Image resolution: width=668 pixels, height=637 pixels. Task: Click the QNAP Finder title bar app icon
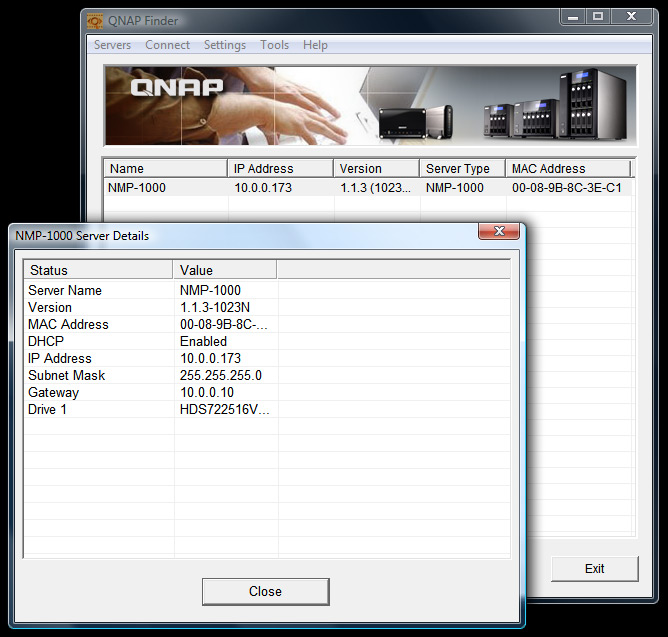[95, 21]
